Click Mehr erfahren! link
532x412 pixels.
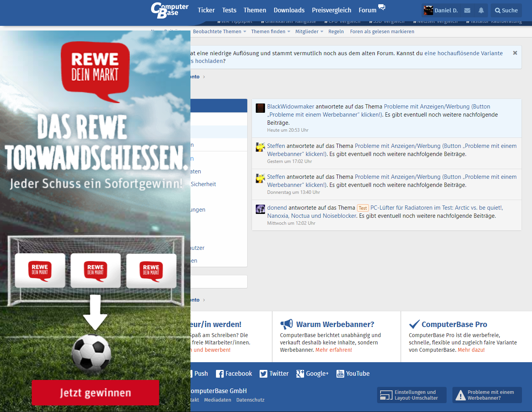tap(334, 350)
